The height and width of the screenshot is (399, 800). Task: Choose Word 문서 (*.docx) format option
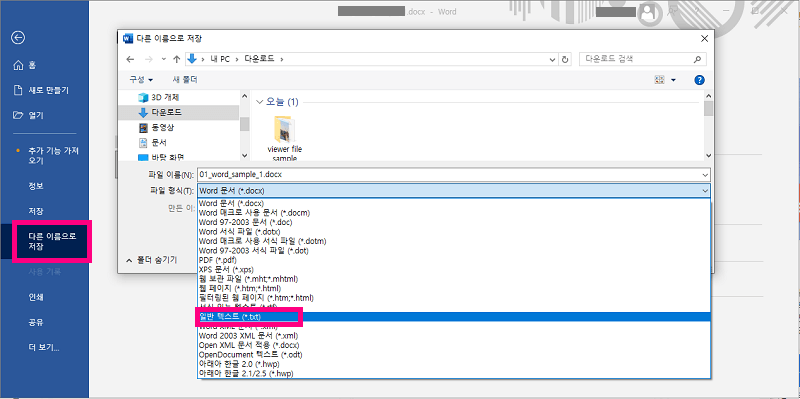454,203
